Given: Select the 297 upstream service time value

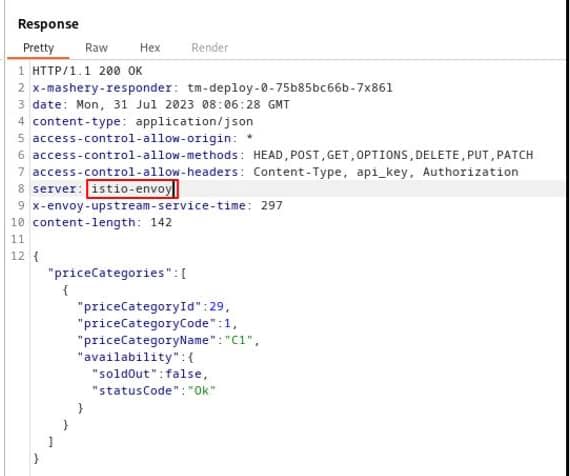Looking at the screenshot, I should pos(272,205).
